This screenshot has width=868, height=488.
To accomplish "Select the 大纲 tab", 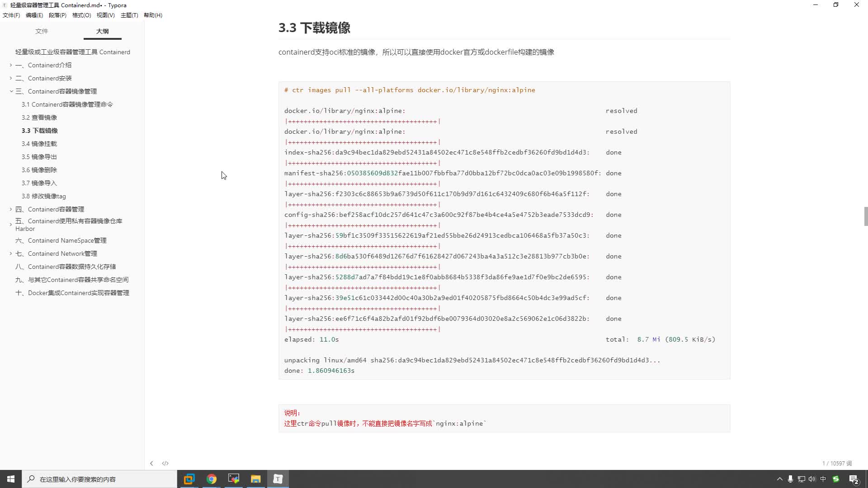I will point(102,31).
